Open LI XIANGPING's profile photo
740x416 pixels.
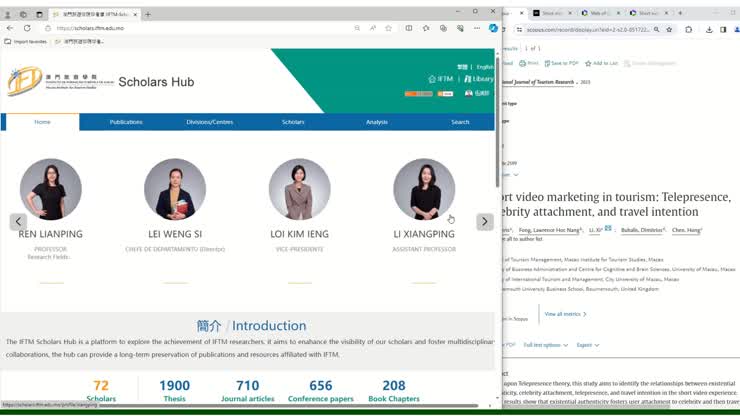[x=424, y=189]
